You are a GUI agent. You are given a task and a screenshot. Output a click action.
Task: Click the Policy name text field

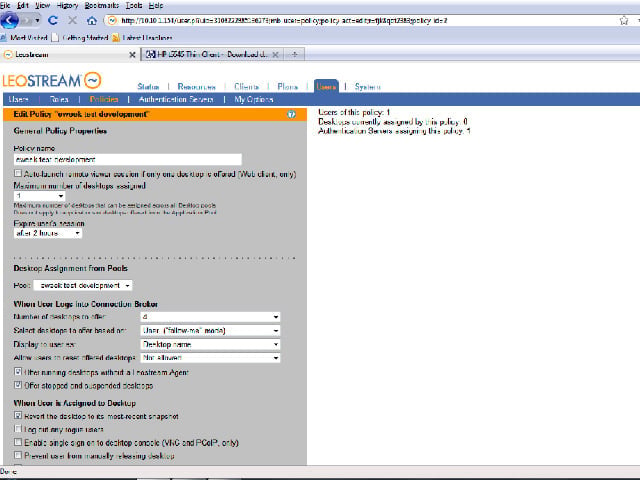pyautogui.click(x=128, y=159)
